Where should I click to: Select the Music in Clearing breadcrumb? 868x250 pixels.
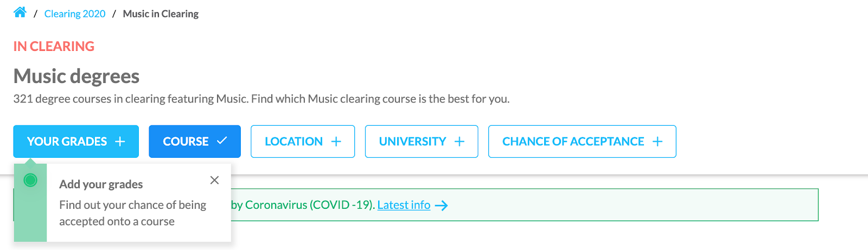161,14
